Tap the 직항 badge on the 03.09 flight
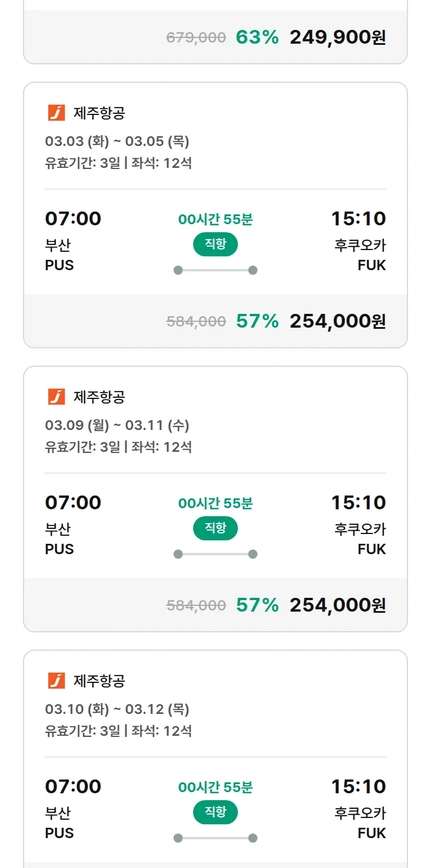The width and height of the screenshot is (431, 868). [215, 528]
